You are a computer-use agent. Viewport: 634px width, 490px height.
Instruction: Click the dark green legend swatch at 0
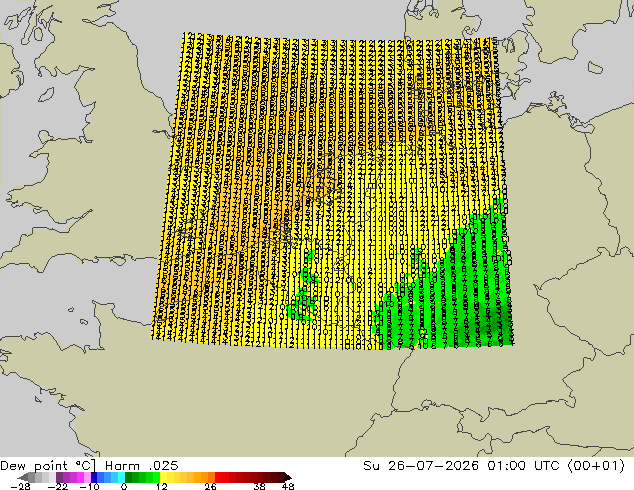coord(128,477)
